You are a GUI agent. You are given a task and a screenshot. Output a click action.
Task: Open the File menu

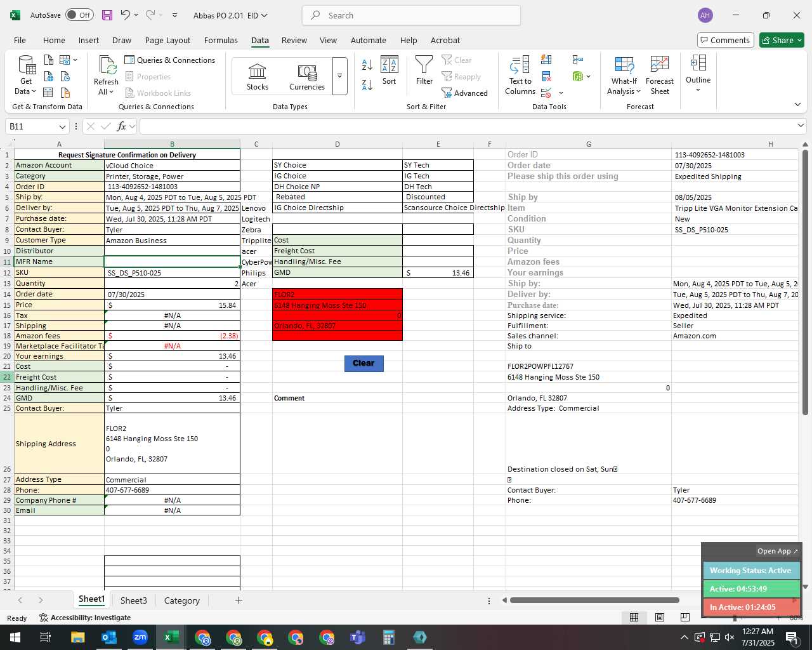coord(20,40)
